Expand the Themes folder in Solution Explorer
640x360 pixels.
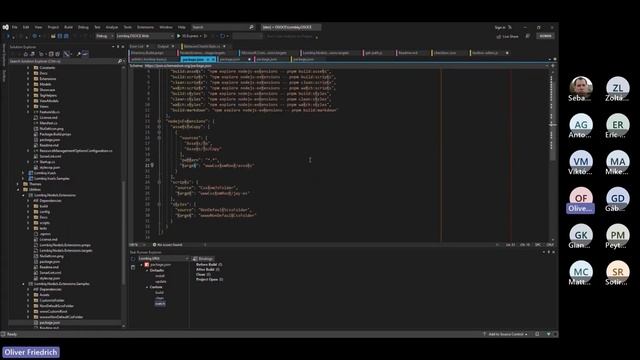(18, 184)
